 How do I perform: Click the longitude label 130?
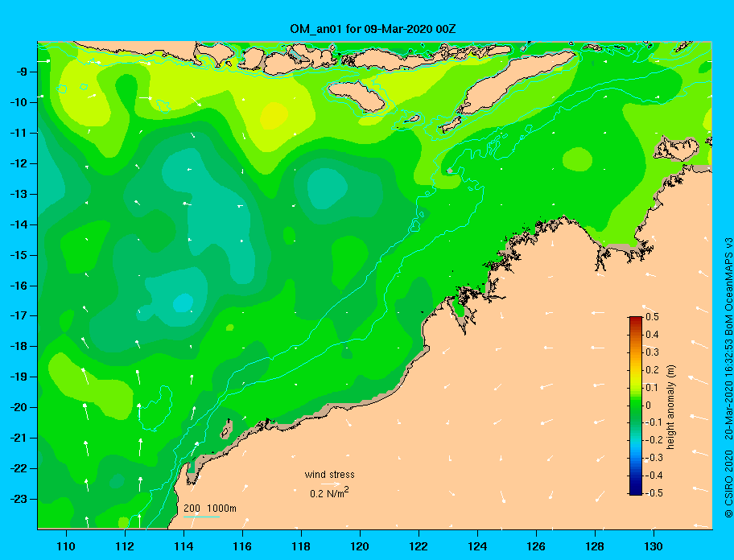coord(654,546)
